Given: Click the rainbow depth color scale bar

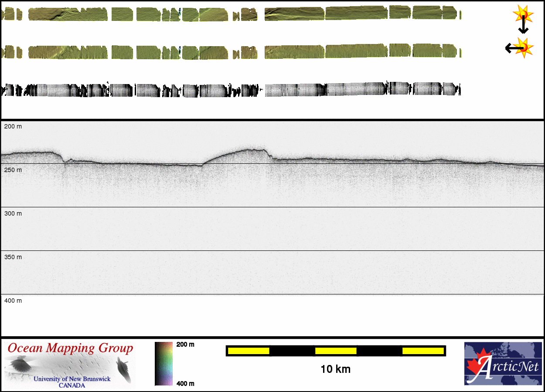Looking at the screenshot, I should pyautogui.click(x=163, y=364).
